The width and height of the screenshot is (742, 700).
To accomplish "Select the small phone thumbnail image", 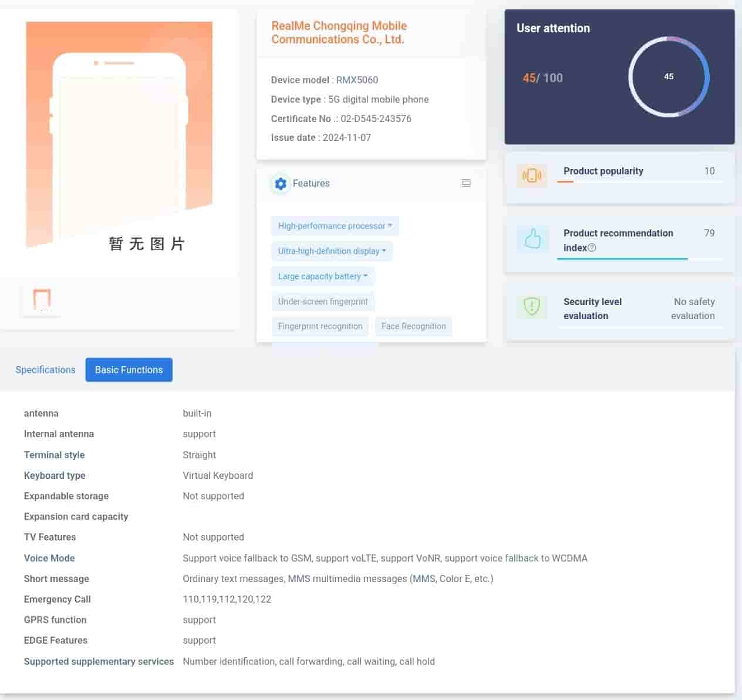I will click(42, 299).
